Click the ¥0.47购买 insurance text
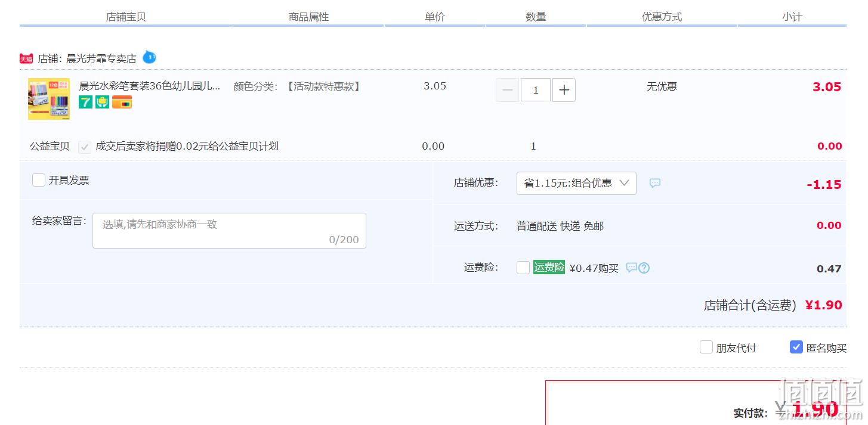The image size is (868, 425). 594,268
